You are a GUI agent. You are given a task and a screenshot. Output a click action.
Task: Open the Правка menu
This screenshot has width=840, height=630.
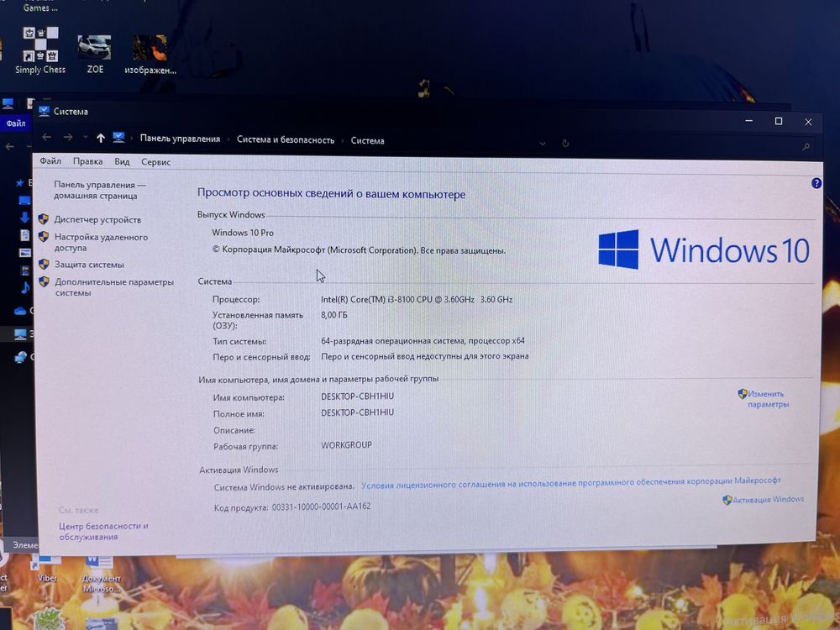click(x=88, y=161)
